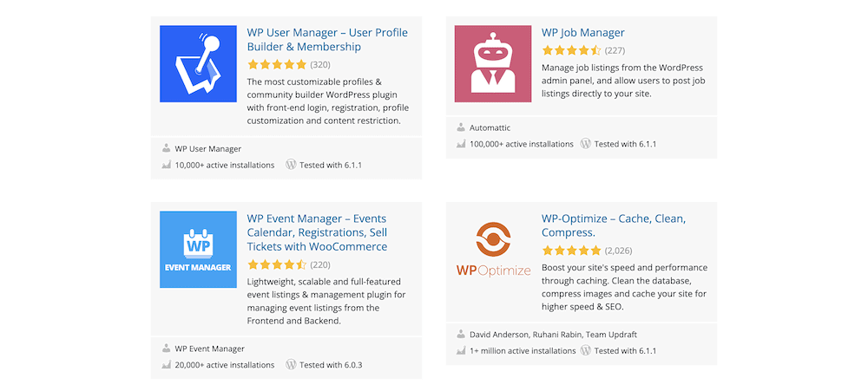Image resolution: width=868 pixels, height=391 pixels.
Task: Click the author name Automattic
Action: (490, 127)
